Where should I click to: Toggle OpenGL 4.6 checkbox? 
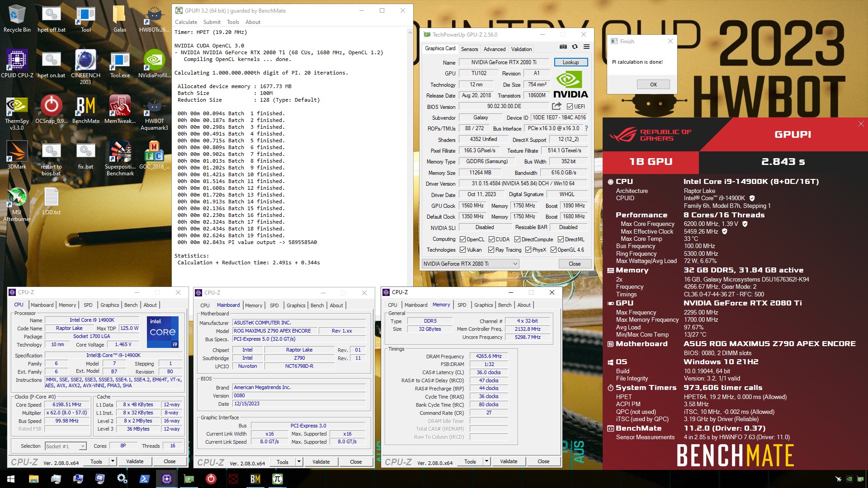(x=553, y=250)
